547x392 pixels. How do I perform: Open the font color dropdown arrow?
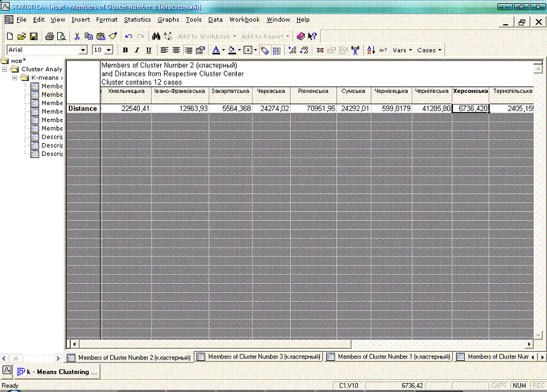tap(223, 50)
